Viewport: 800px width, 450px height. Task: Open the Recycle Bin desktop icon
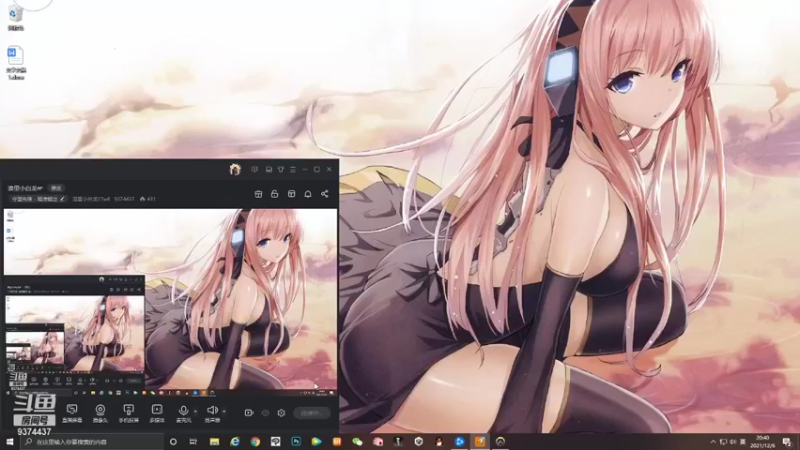point(16,18)
